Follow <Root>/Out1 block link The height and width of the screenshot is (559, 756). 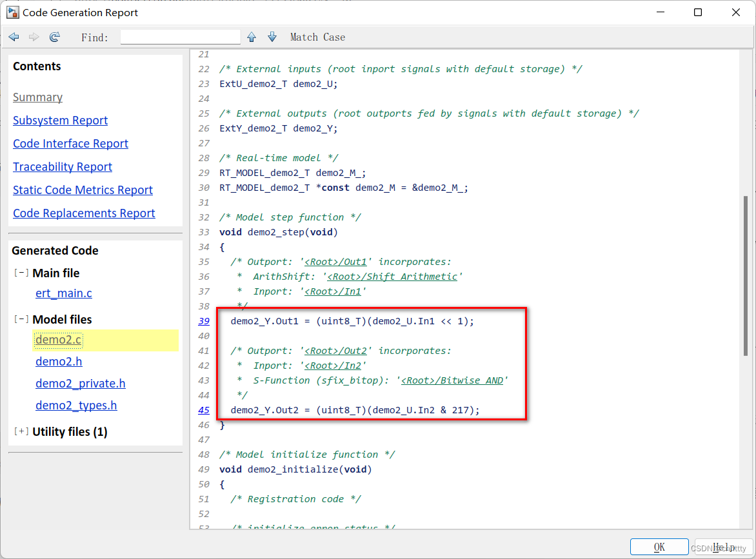pos(335,262)
